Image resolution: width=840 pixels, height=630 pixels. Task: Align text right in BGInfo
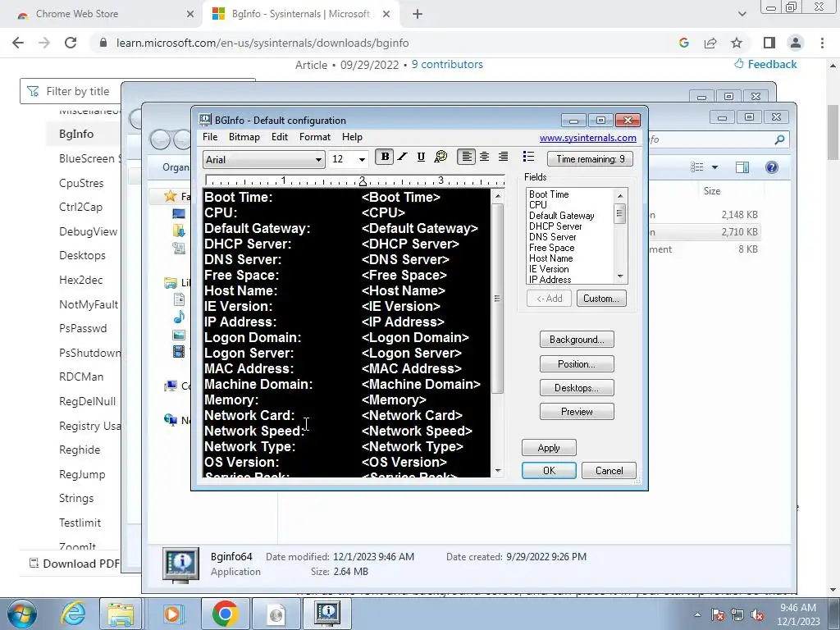click(x=503, y=157)
